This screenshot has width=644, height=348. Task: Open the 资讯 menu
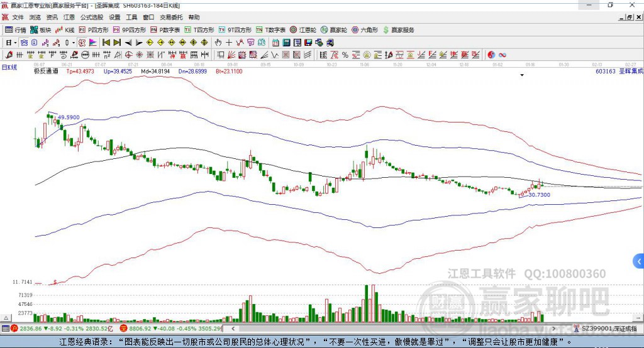(x=52, y=17)
